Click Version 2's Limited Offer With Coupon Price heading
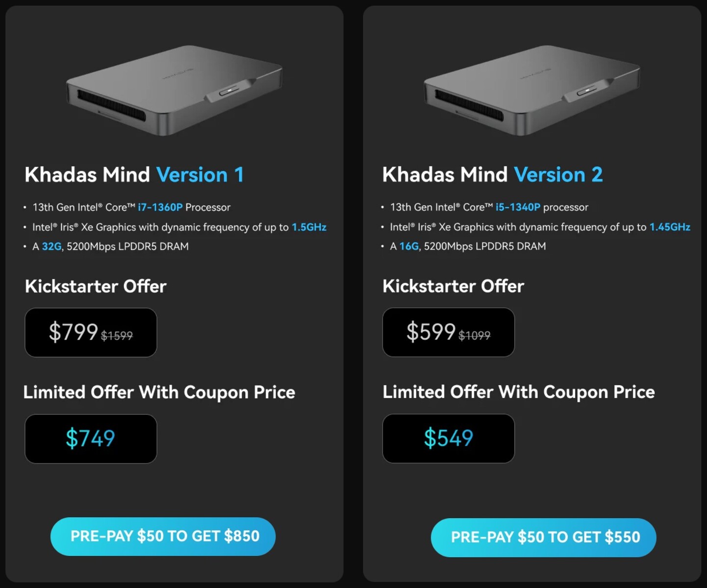Image resolution: width=707 pixels, height=588 pixels. click(x=518, y=392)
